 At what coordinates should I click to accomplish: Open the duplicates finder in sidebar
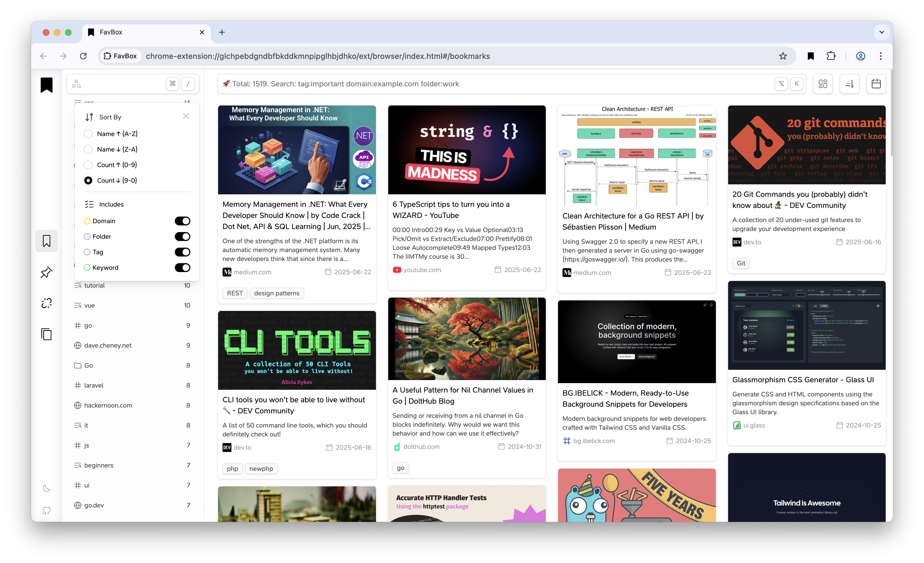tap(47, 334)
